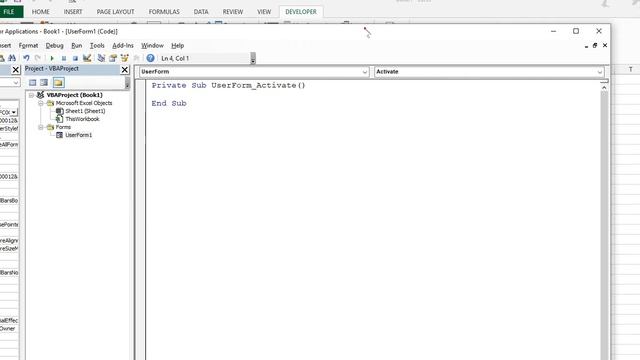Open Excel VIEW tab
This screenshot has height=360, width=640.
tap(264, 12)
